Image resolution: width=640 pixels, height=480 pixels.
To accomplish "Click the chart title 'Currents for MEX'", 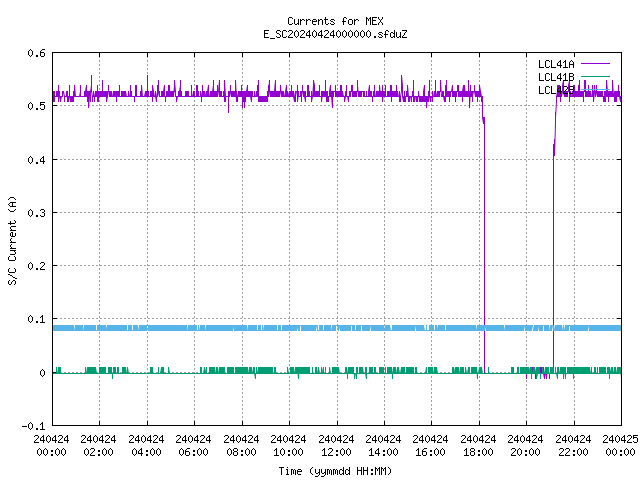I will pyautogui.click(x=335, y=21).
